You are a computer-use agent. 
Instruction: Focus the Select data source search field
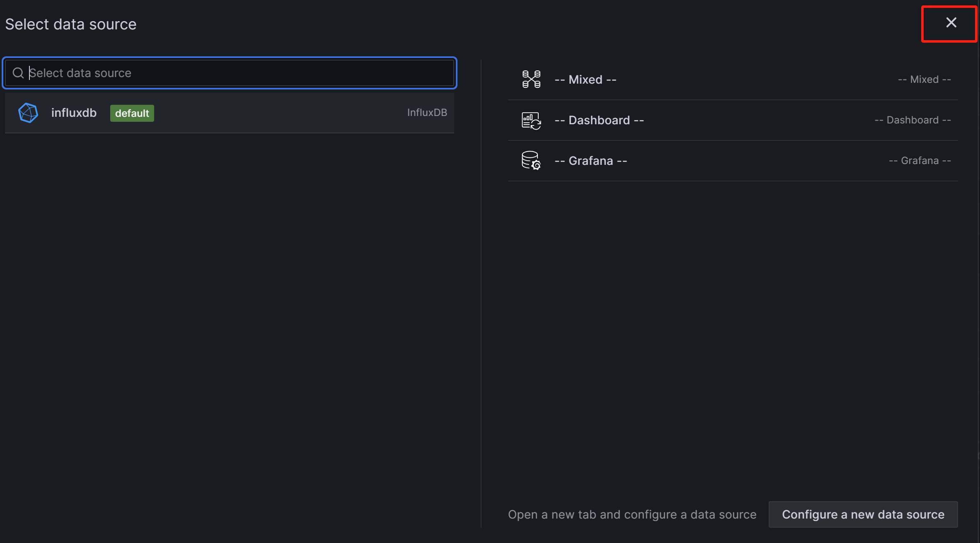point(240,73)
